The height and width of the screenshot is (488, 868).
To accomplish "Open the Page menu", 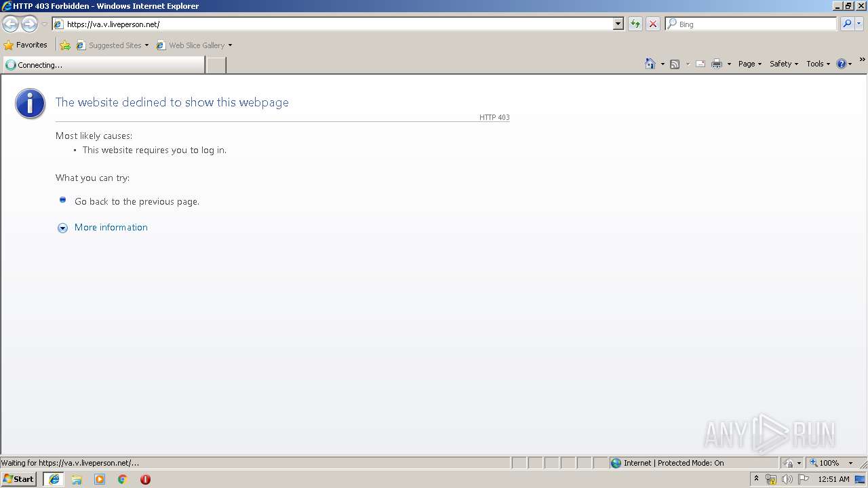I will click(749, 64).
